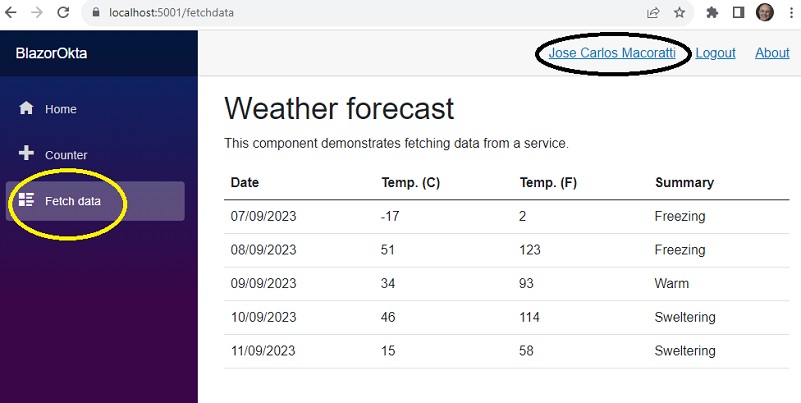This screenshot has width=801, height=403.
Task: Open the About link
Action: coord(772,53)
